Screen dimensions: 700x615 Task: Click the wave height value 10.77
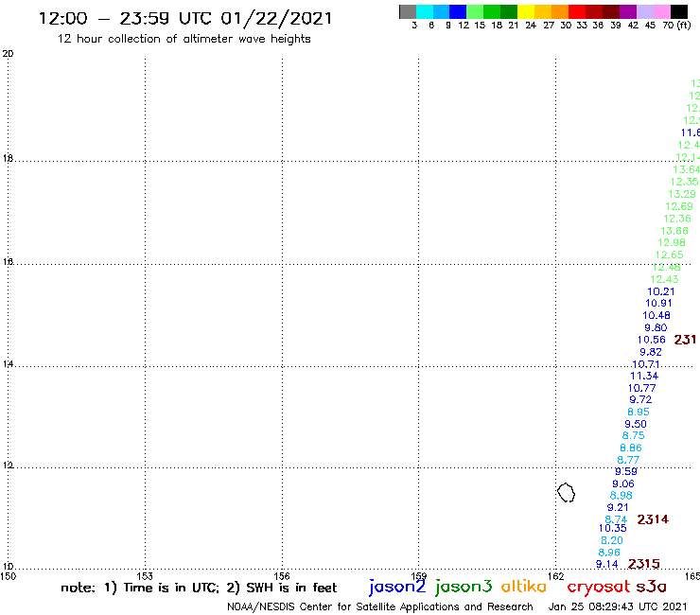click(642, 389)
